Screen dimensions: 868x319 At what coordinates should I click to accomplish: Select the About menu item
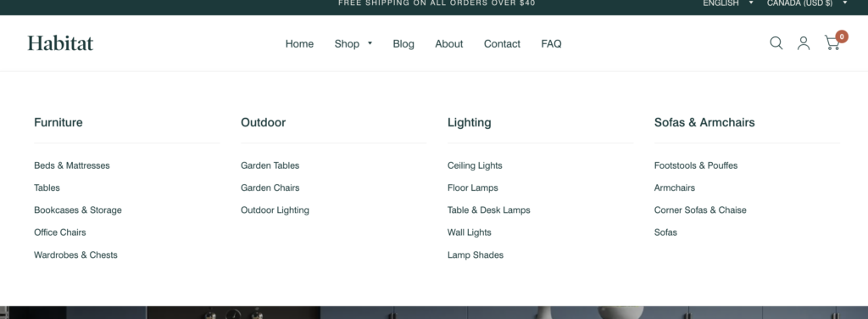tap(449, 44)
